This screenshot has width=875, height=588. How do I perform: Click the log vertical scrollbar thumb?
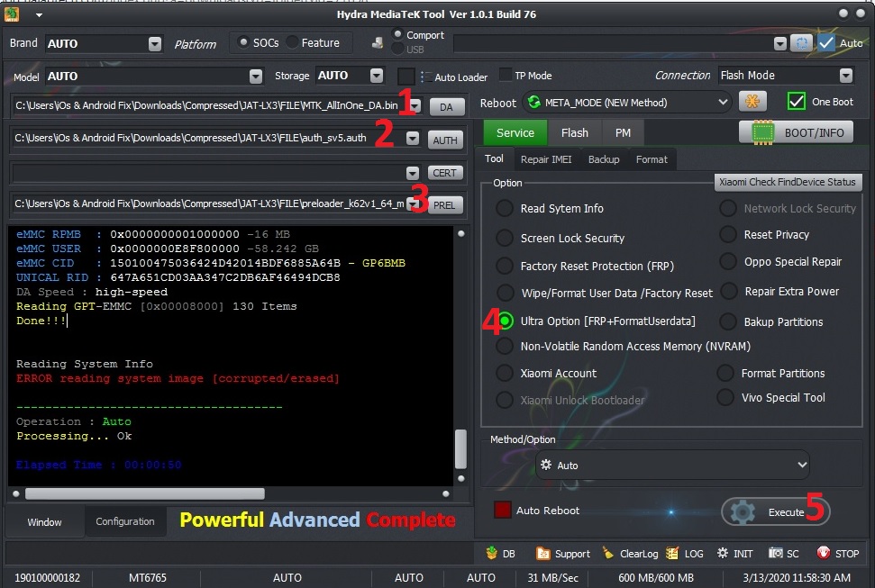point(461,448)
